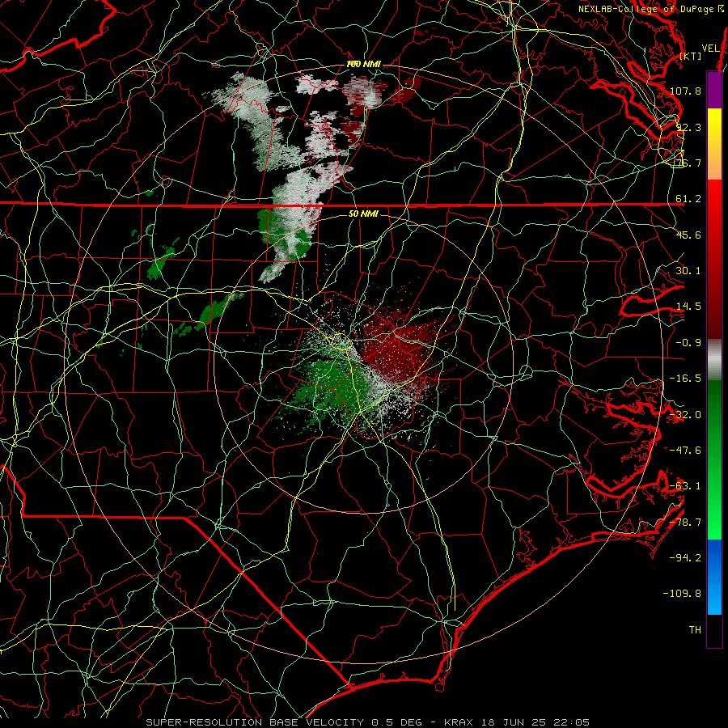
Task: Click the 100 NMI range ring label
Action: coord(363,64)
